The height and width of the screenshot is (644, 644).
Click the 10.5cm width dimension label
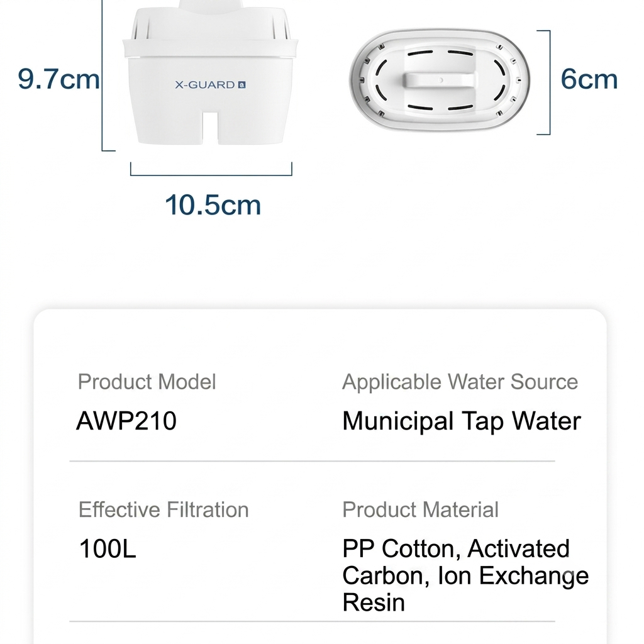213,205
